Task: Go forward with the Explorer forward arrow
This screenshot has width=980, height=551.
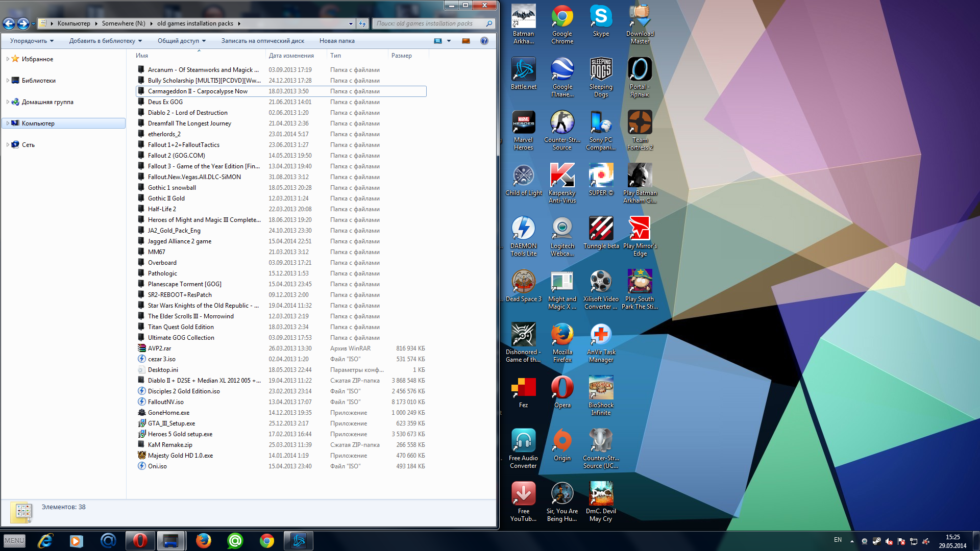Action: 23,23
